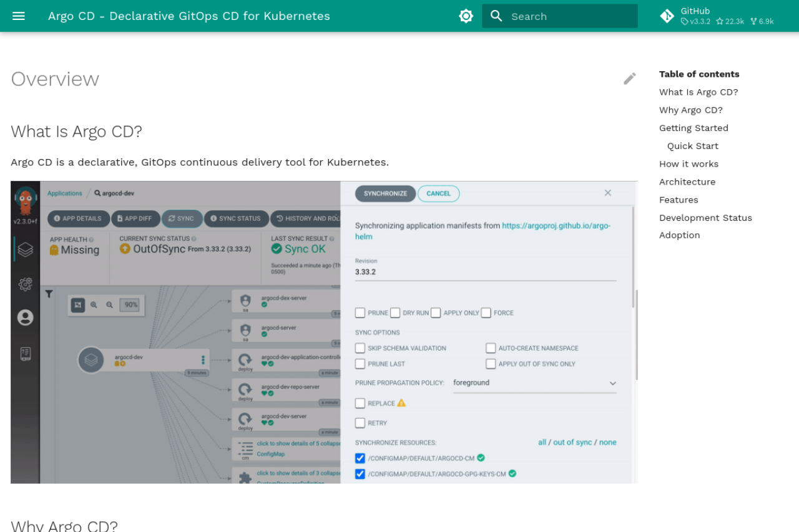
Task: Jump to 'What Is Argo CD?' in contents
Action: point(699,92)
